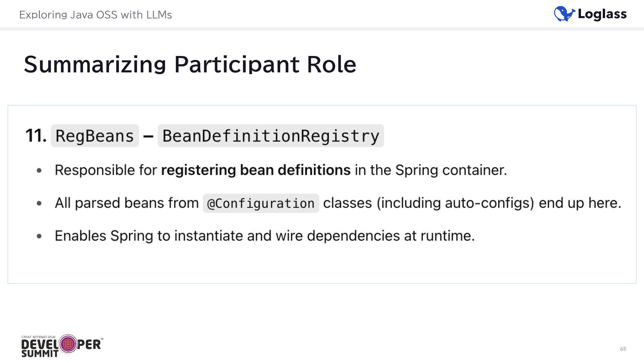Select the RegBeans code label
Screen dimensions: 644x362
pyautogui.click(x=95, y=136)
